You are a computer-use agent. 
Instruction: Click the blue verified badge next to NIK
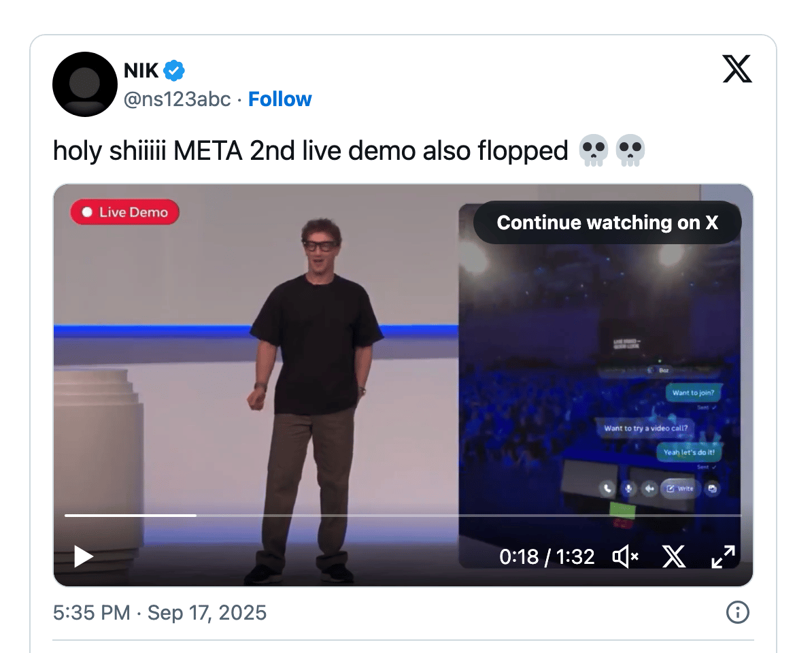point(174,71)
